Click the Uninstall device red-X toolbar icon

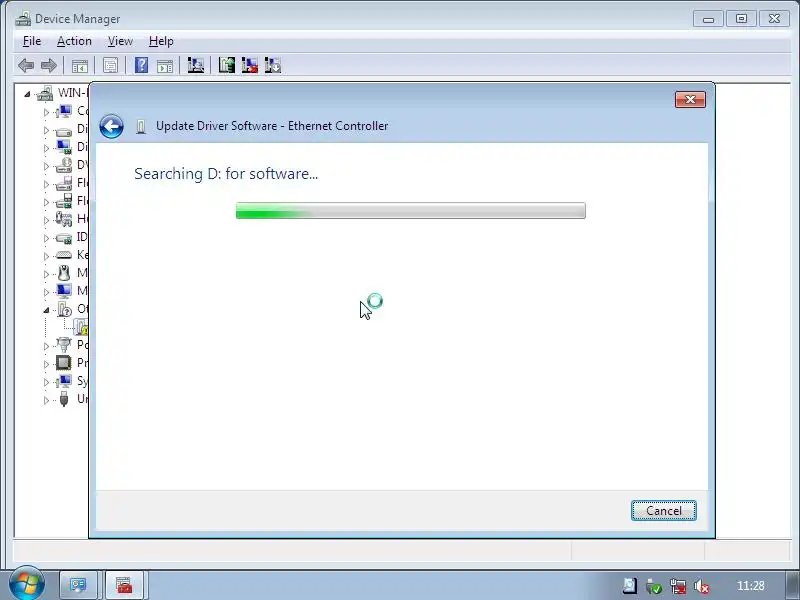tap(249, 65)
